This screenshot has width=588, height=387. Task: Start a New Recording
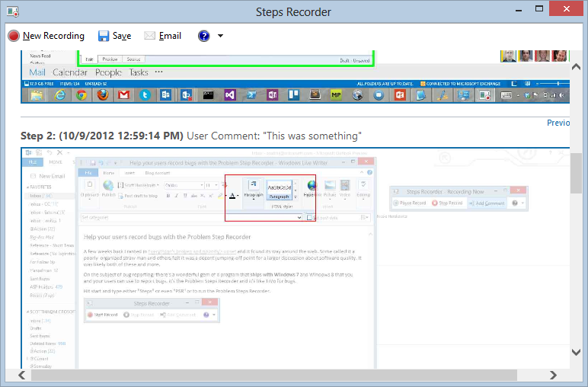[x=46, y=36]
